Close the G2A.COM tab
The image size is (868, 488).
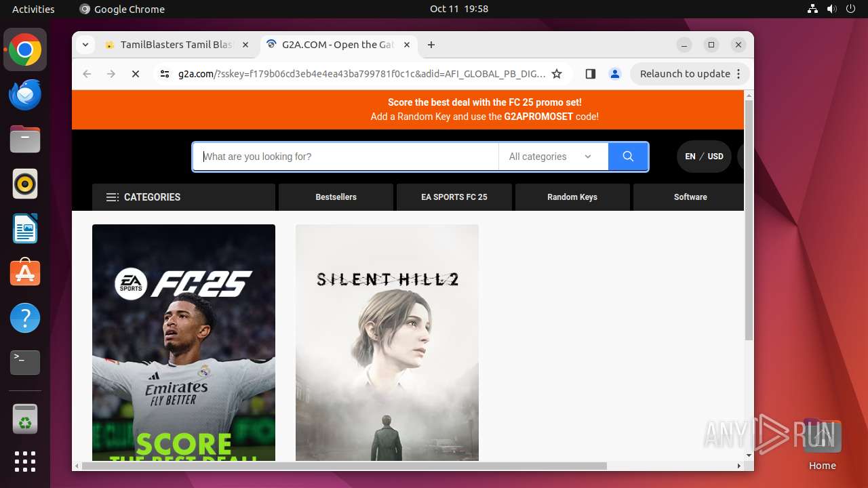[x=406, y=45]
